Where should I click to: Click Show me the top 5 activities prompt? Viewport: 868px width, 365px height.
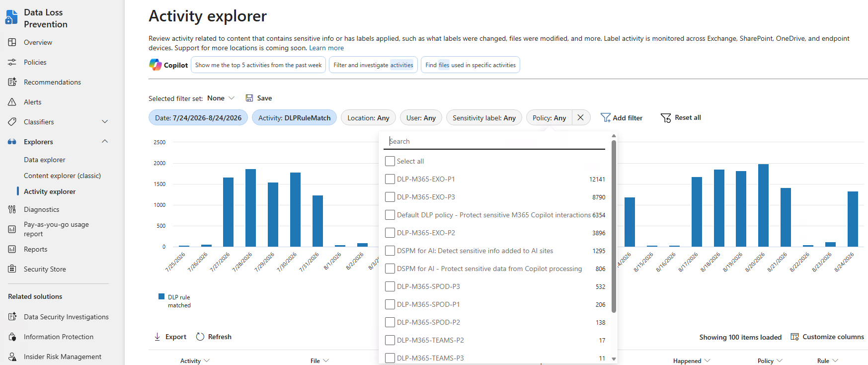click(258, 65)
